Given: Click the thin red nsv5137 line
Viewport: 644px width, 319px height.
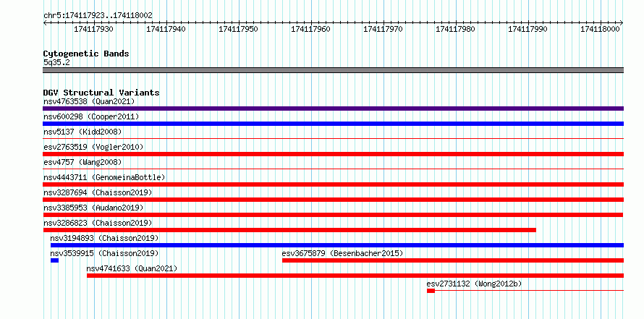Looking at the screenshot, I should point(333,139).
